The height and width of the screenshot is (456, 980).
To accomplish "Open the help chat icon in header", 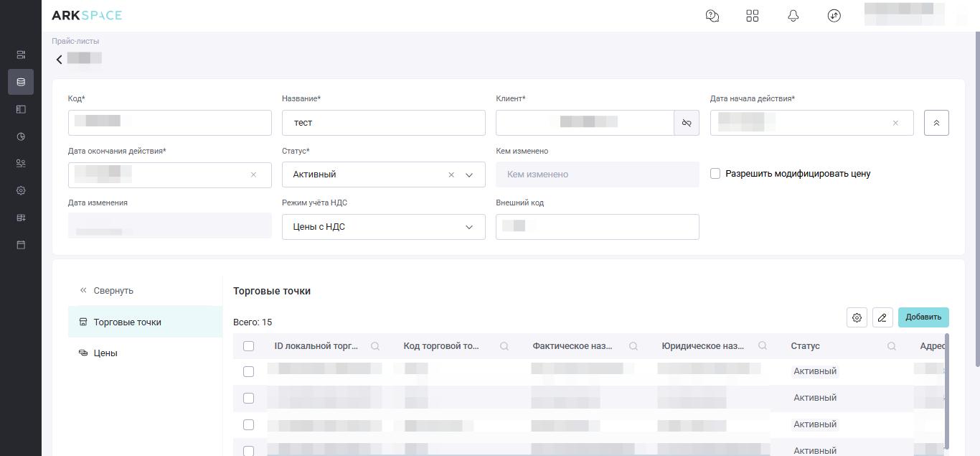I will [x=712, y=16].
